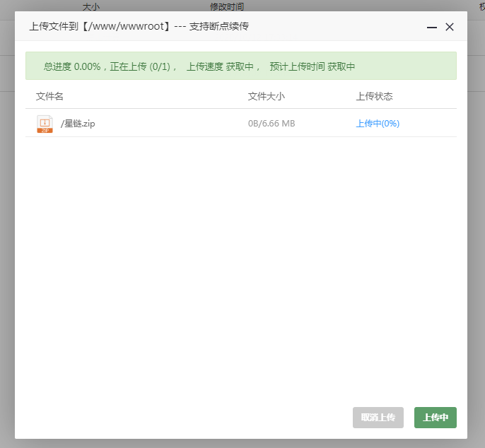Click the 修改时间 column header in the background file list
Viewport: 485px width, 448px height.
tap(227, 6)
